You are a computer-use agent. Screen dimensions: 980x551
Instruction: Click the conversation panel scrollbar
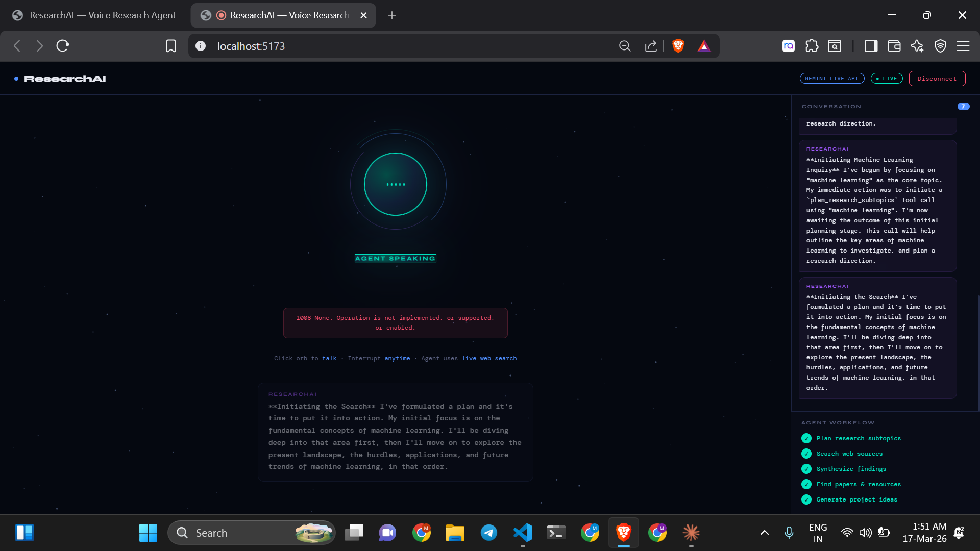[x=978, y=352]
